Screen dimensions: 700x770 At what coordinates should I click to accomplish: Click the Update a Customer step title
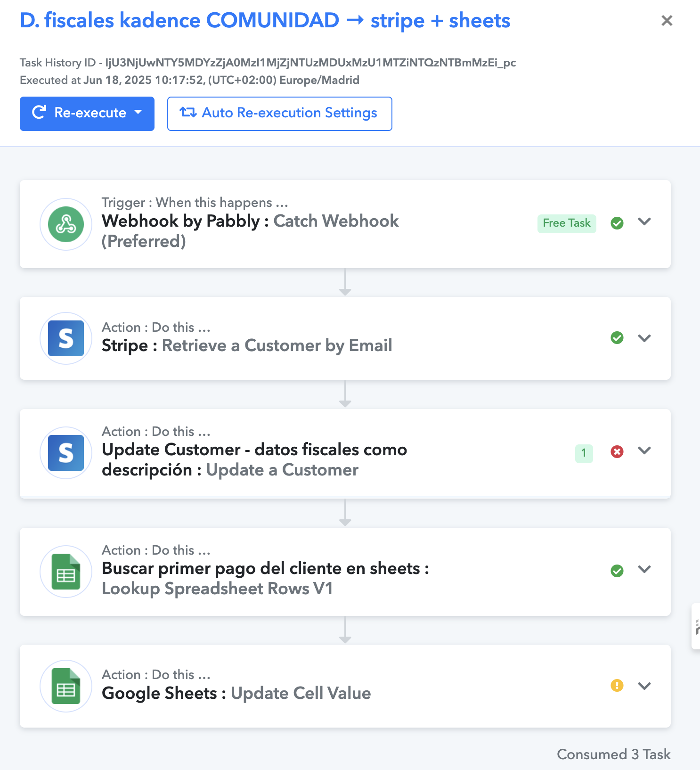coord(282,470)
